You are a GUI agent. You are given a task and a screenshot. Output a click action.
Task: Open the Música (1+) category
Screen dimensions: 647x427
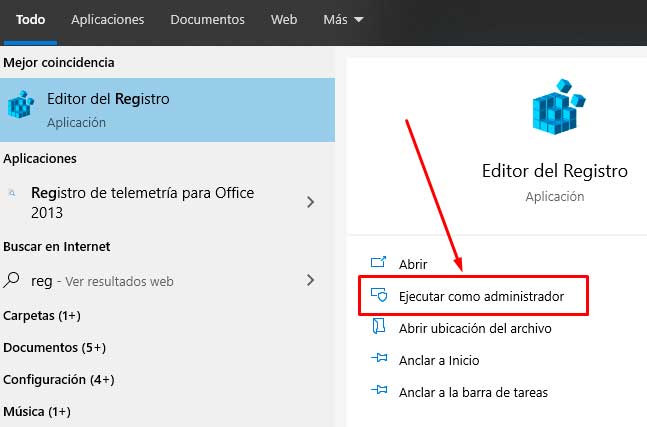(x=37, y=411)
